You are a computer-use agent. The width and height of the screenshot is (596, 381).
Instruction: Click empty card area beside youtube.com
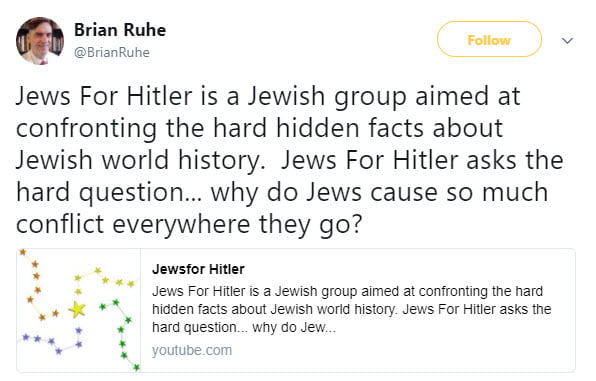[399, 352]
